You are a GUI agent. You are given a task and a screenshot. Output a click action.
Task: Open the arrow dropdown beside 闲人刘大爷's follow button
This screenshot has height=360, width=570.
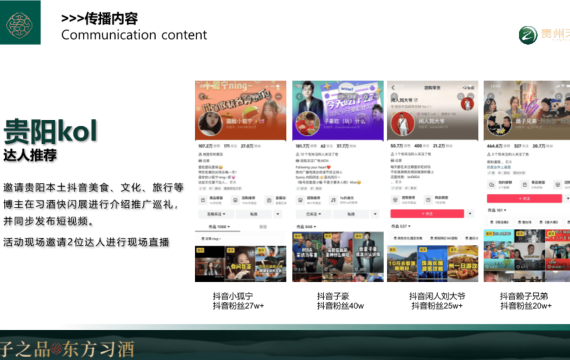[470, 213]
